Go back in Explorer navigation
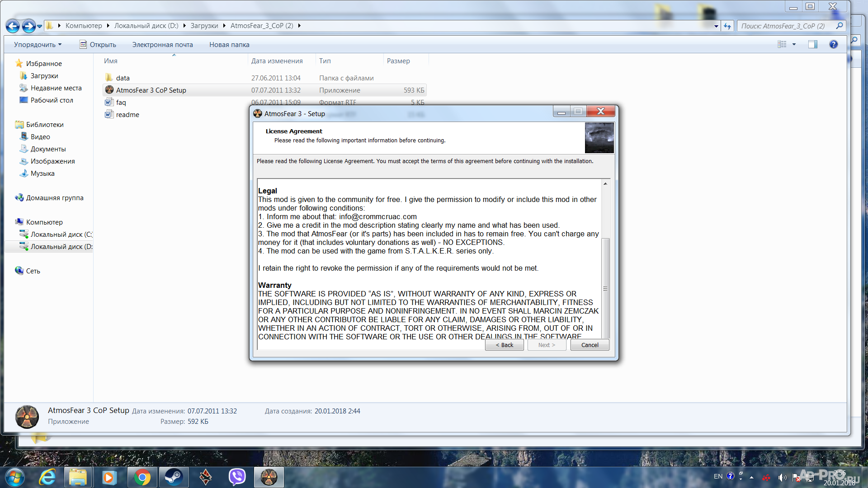Image resolution: width=868 pixels, height=488 pixels. pyautogui.click(x=13, y=26)
